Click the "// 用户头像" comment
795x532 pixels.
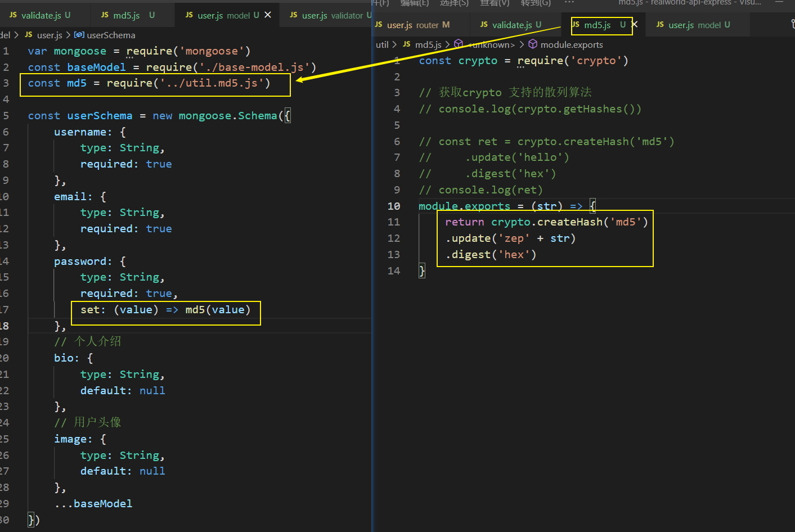(x=88, y=422)
